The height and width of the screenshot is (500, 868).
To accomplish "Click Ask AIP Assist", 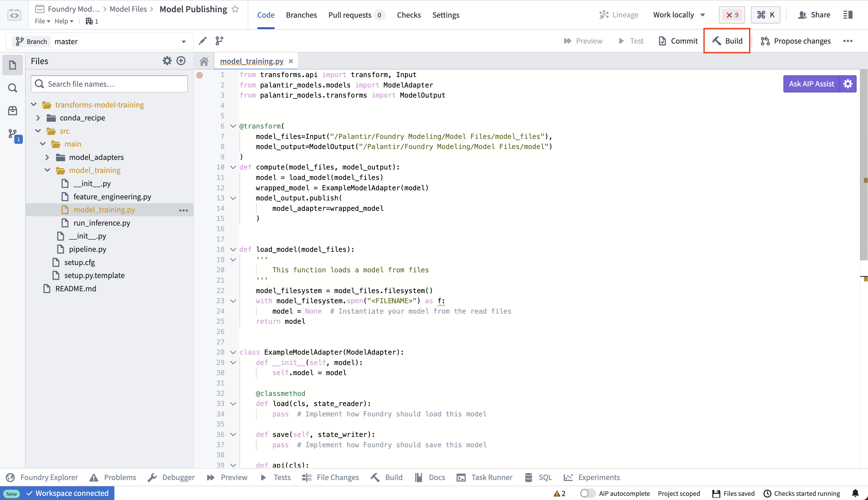I will (x=811, y=84).
